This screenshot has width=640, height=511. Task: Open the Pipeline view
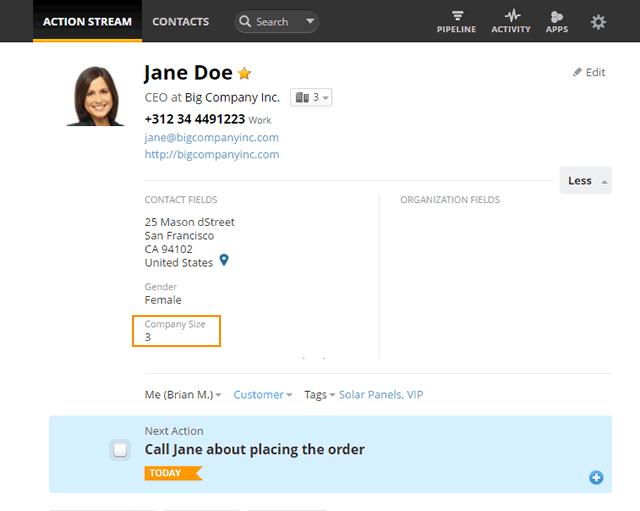tap(456, 22)
